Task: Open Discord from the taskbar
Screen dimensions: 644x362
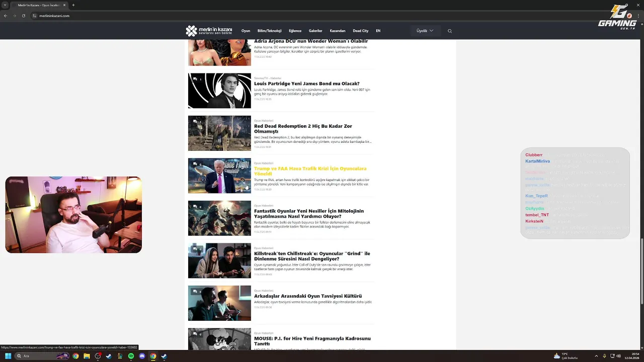Action: click(x=142, y=356)
